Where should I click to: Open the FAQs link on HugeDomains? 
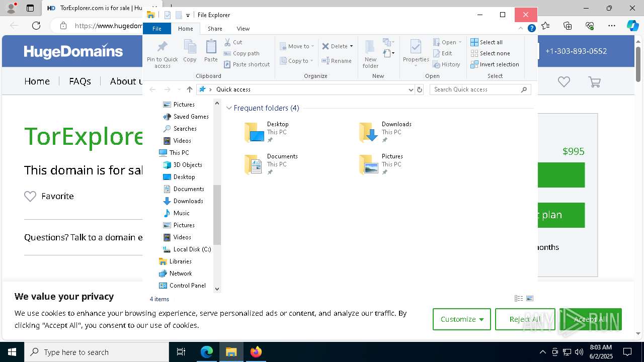tap(80, 81)
